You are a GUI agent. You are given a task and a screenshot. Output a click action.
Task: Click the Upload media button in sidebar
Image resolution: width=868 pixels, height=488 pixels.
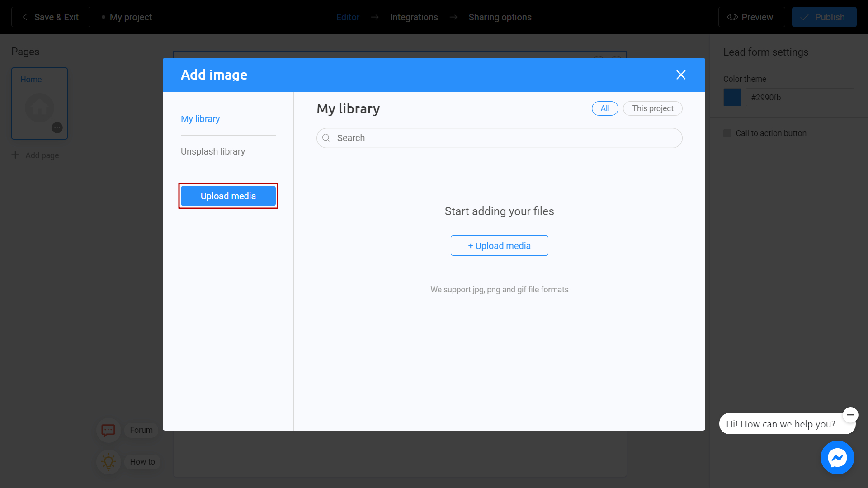pyautogui.click(x=228, y=196)
